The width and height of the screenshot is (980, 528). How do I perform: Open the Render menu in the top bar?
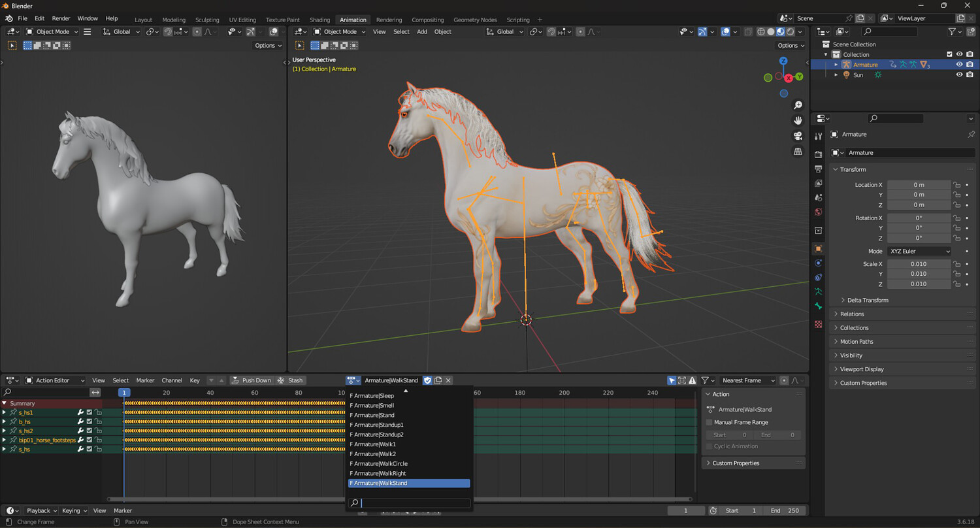point(61,18)
